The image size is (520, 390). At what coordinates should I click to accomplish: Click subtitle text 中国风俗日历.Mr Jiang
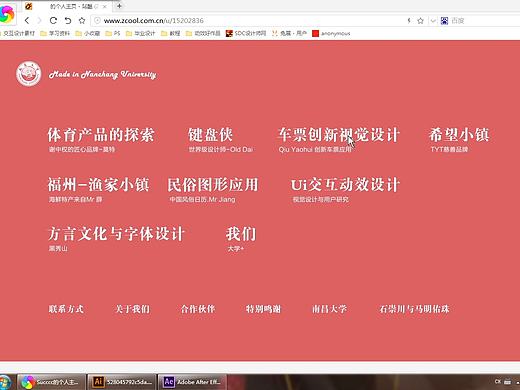tap(202, 199)
